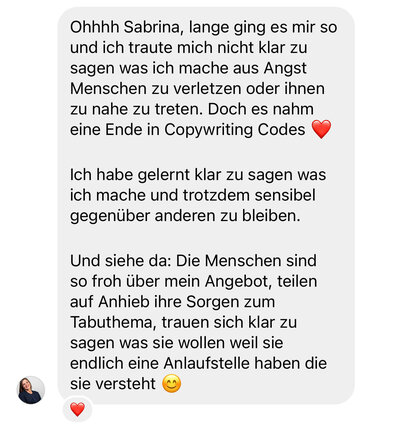Image resolution: width=400 pixels, height=436 pixels.
Task: Click the word "Anlaufstelle" in the last paragraph
Action: pyautogui.click(x=206, y=363)
